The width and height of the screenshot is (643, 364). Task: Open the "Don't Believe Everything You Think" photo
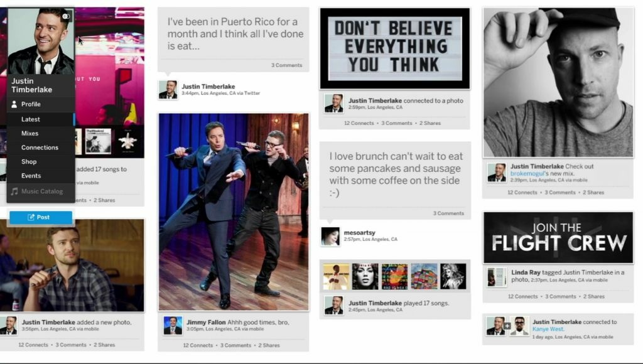click(x=395, y=48)
